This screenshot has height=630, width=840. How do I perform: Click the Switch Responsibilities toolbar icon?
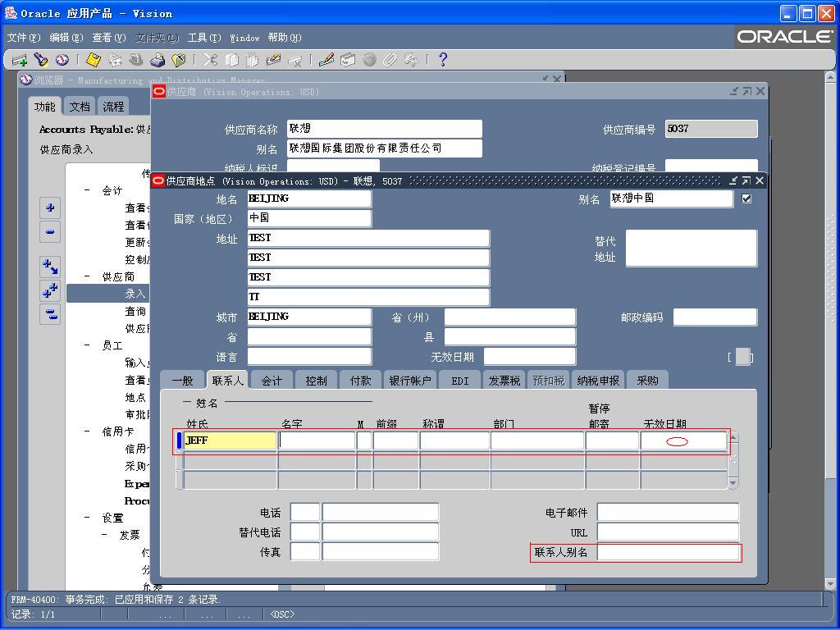[136, 60]
